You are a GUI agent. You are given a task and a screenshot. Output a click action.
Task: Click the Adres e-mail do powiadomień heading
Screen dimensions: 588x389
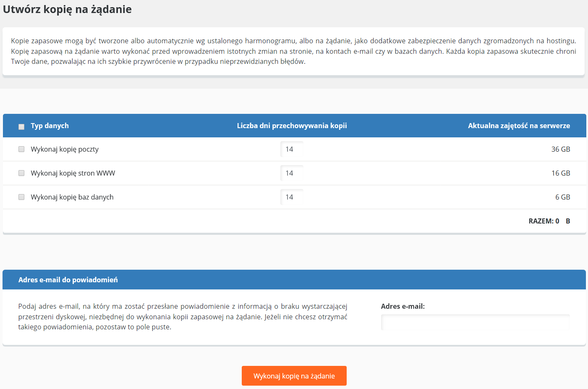coord(68,280)
